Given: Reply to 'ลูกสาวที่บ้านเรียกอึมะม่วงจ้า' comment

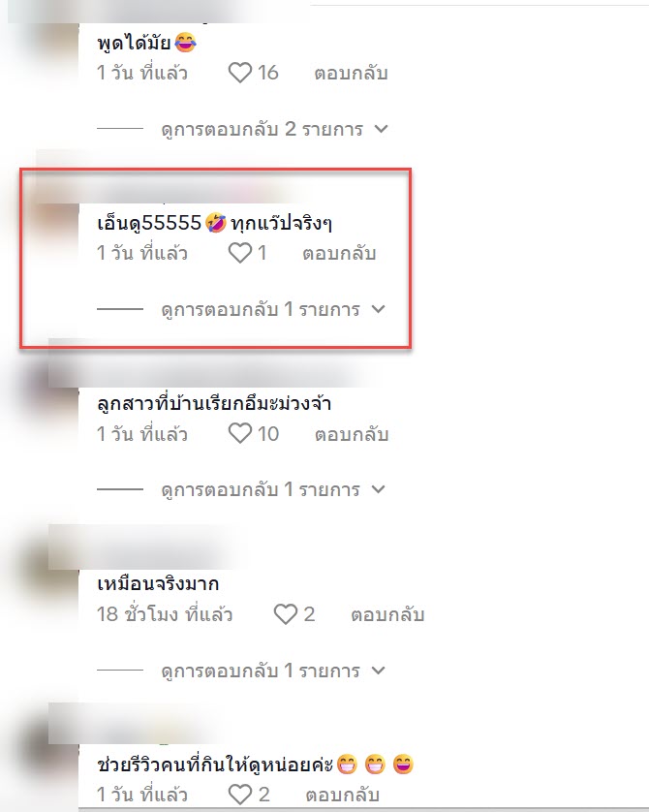Looking at the screenshot, I should point(352,434).
